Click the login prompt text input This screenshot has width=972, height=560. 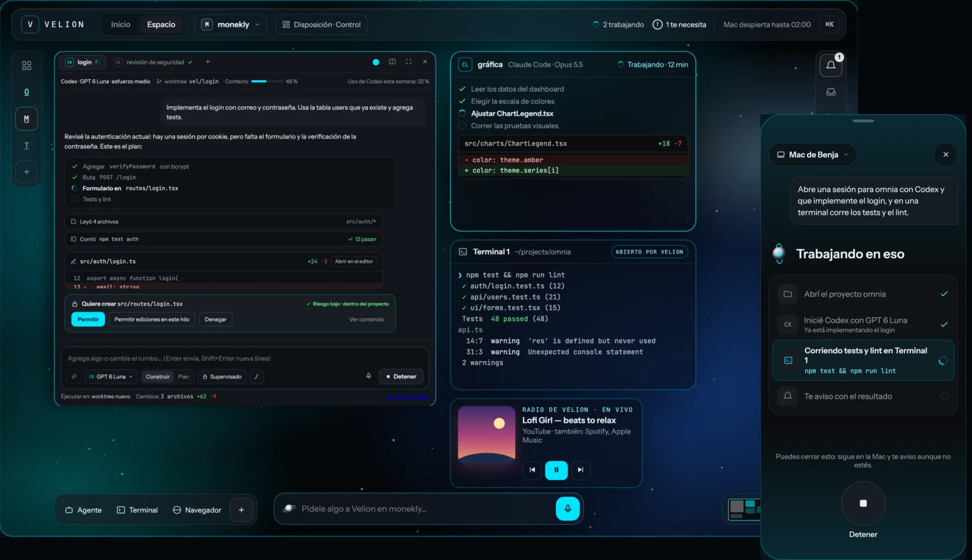[245, 358]
